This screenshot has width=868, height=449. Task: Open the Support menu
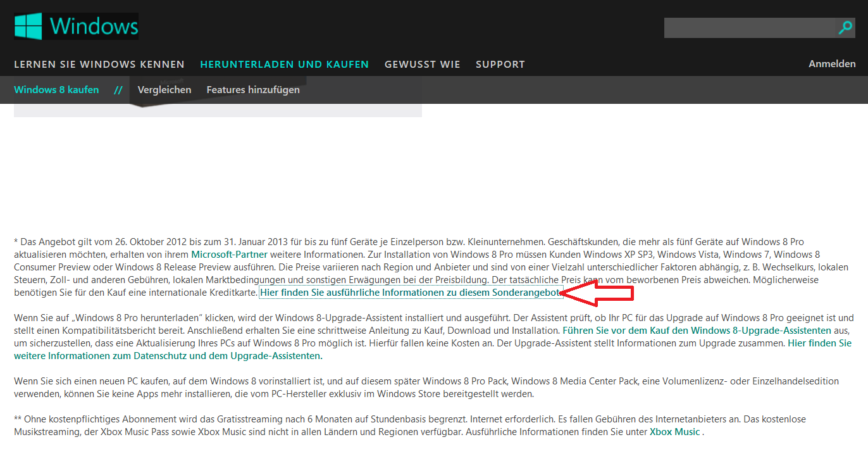[500, 64]
